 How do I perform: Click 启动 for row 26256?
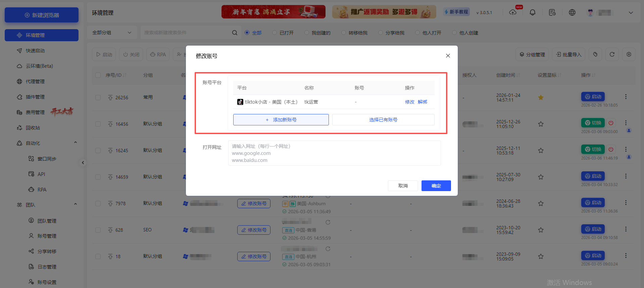pyautogui.click(x=593, y=97)
